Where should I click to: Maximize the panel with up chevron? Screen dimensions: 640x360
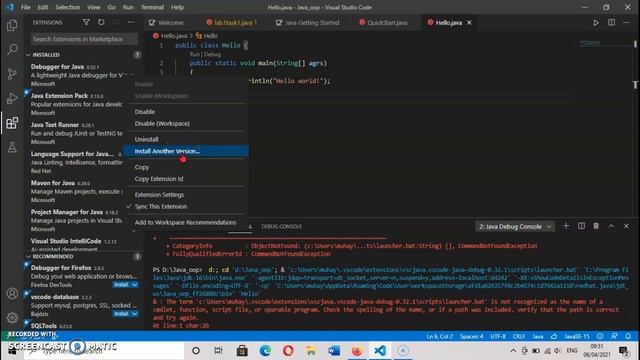(611, 226)
